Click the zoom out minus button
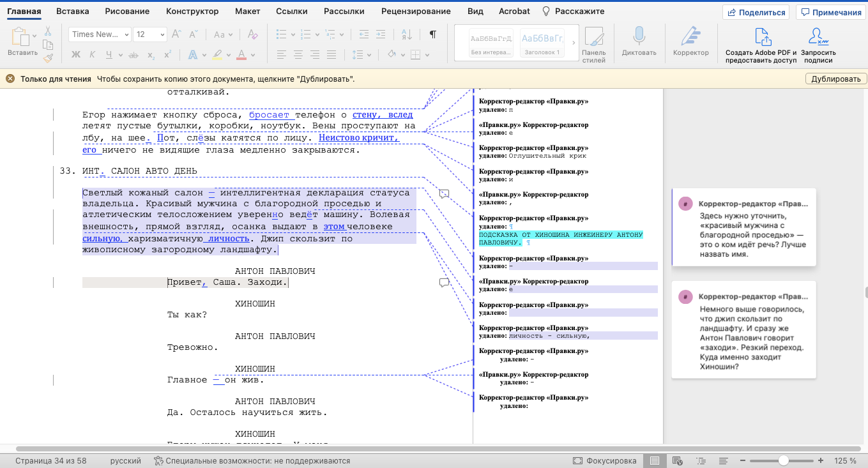Image resolution: width=868 pixels, height=468 pixels. coord(742,460)
